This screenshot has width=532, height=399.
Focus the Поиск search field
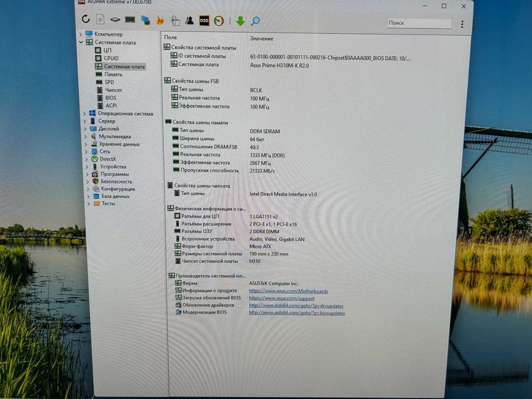[419, 23]
